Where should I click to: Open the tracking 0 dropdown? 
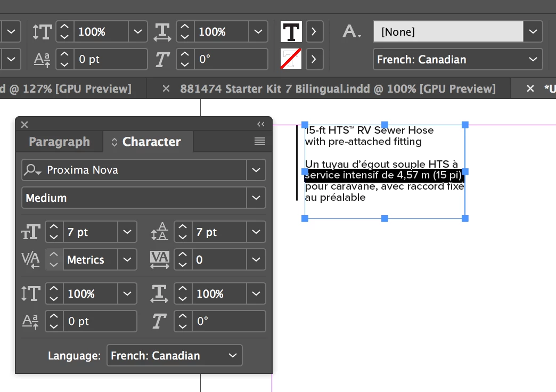pos(256,260)
